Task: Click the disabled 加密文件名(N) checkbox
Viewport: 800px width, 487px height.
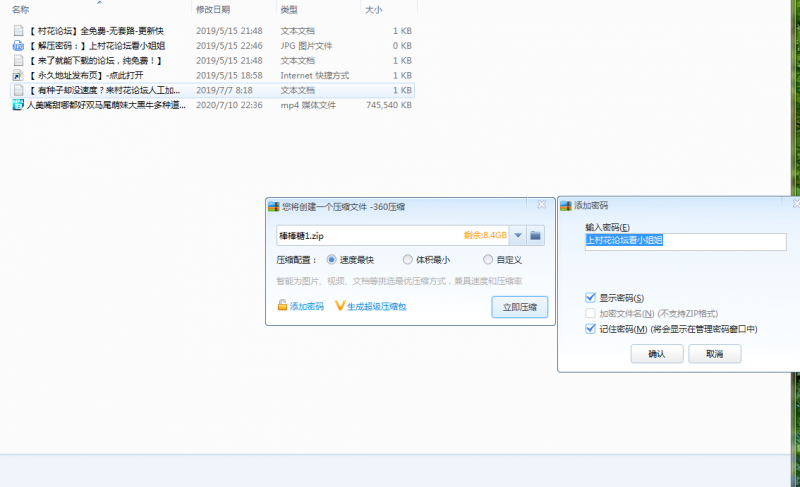Action: pyautogui.click(x=590, y=313)
